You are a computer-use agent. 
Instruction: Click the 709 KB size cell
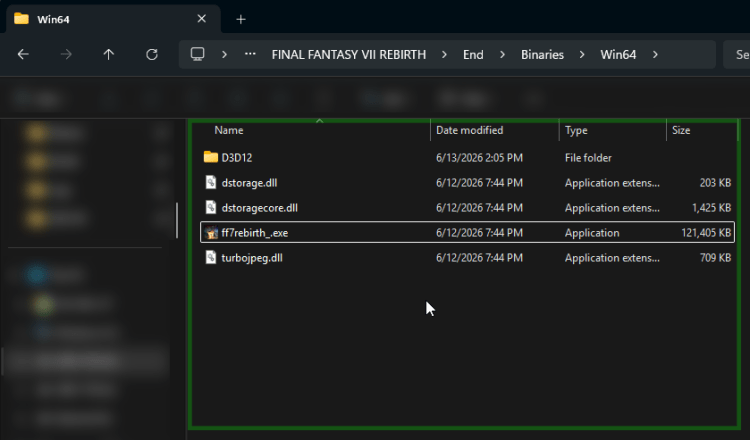715,258
